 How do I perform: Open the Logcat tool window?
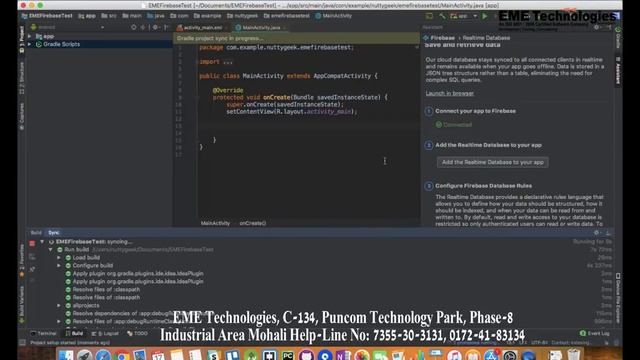point(105,333)
